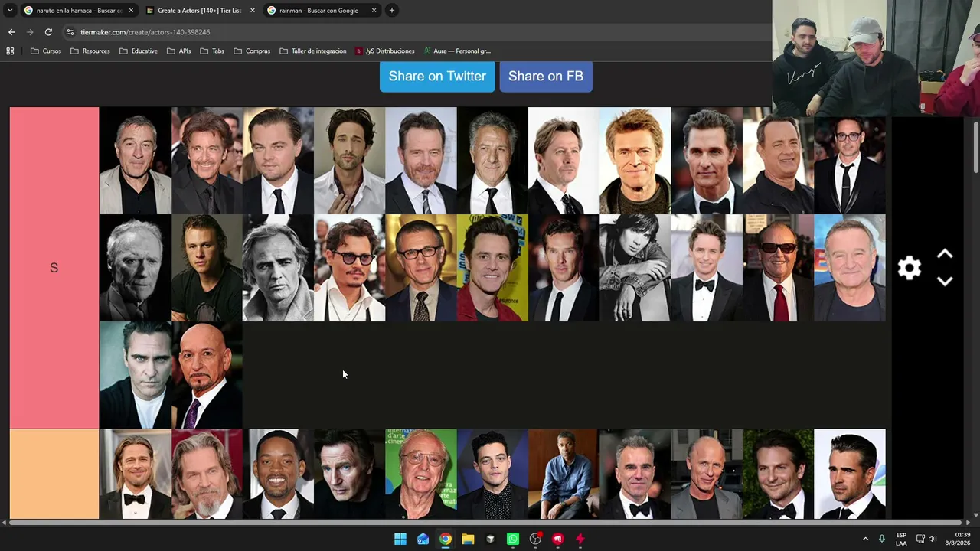Select the portrait with yellow background and red jacket
The height and width of the screenshot is (551, 980).
point(492,268)
